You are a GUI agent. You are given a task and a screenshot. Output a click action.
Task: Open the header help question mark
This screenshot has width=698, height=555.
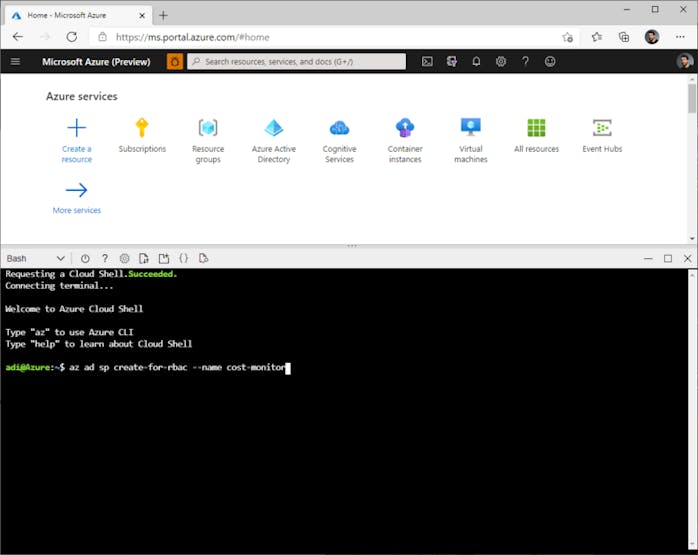525,61
